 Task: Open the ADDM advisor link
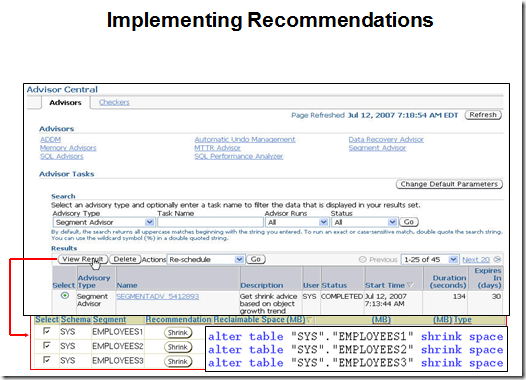50,139
